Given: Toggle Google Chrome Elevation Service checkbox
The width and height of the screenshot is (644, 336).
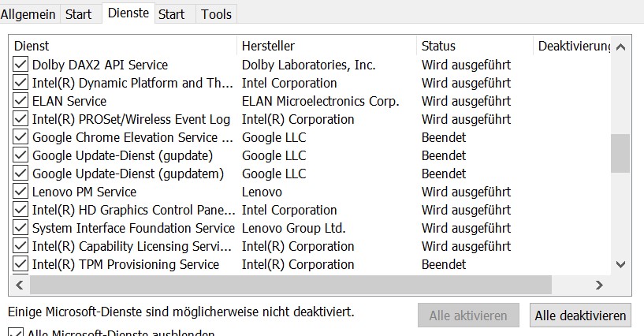Looking at the screenshot, I should (20, 136).
